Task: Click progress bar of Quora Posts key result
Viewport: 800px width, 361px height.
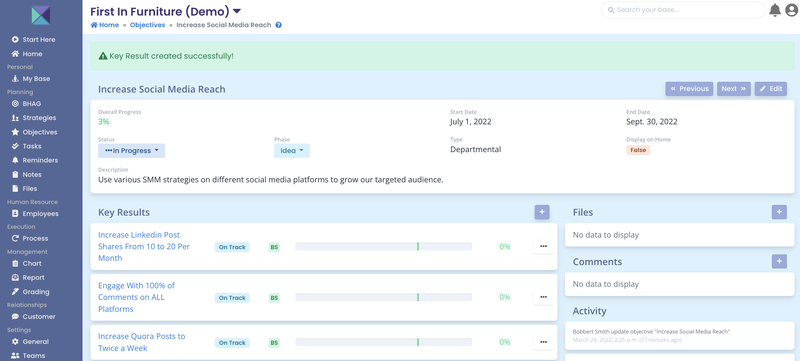Action: 384,342
